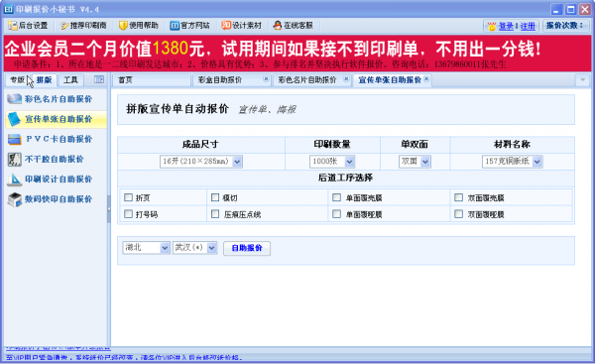
Task: Click the 报价次数 button
Action: (566, 26)
